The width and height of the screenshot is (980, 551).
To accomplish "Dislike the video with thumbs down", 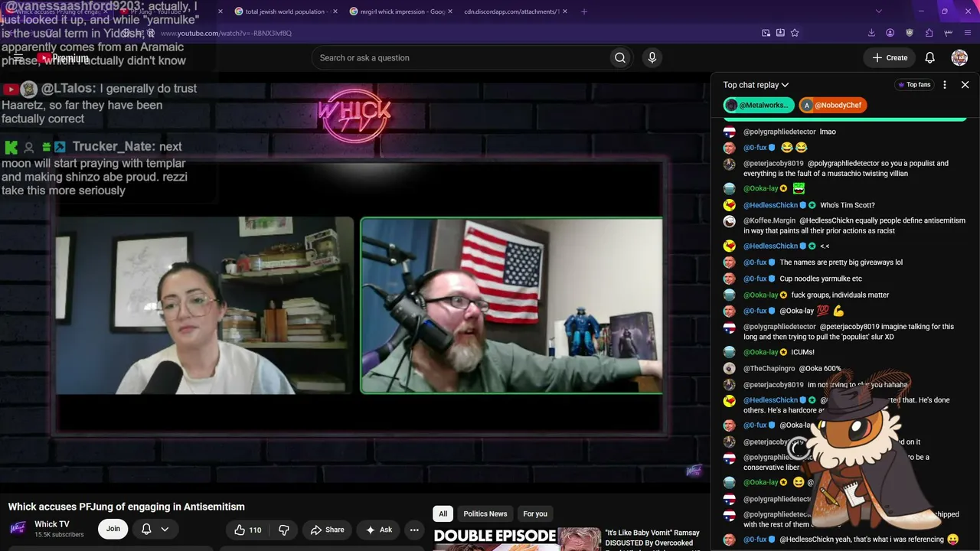I will pyautogui.click(x=284, y=530).
